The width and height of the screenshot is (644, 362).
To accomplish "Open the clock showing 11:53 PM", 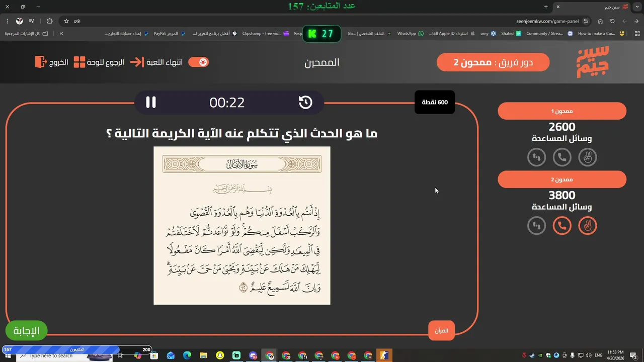I will tap(615, 355).
